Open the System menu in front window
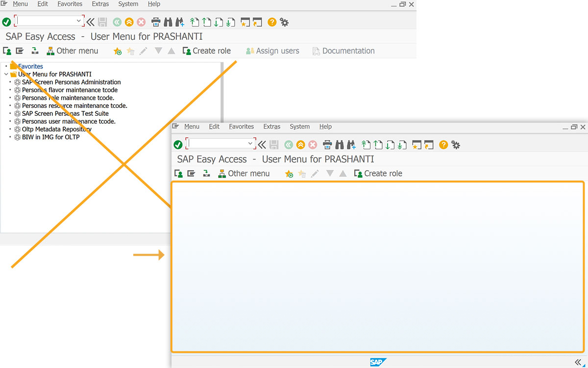Screen dimensions: 588x368 [x=299, y=127]
